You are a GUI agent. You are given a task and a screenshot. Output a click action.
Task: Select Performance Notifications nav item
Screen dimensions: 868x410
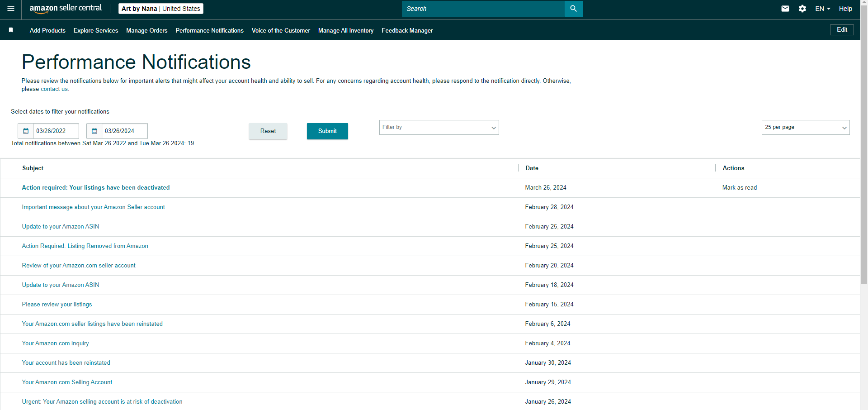click(x=209, y=30)
